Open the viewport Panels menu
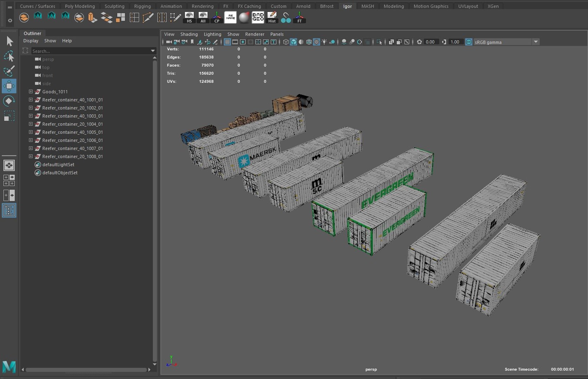 pyautogui.click(x=277, y=34)
